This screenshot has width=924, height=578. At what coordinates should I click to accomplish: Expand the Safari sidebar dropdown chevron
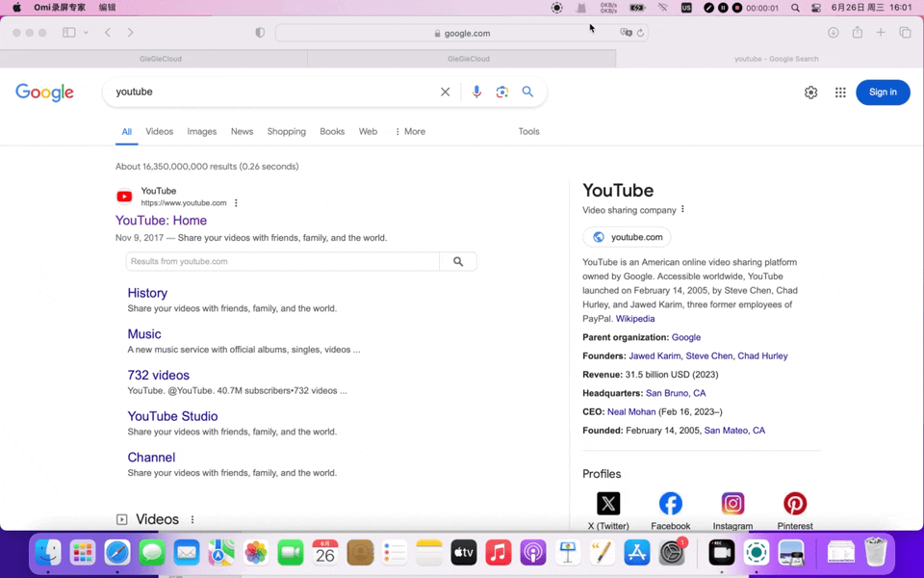(x=86, y=33)
